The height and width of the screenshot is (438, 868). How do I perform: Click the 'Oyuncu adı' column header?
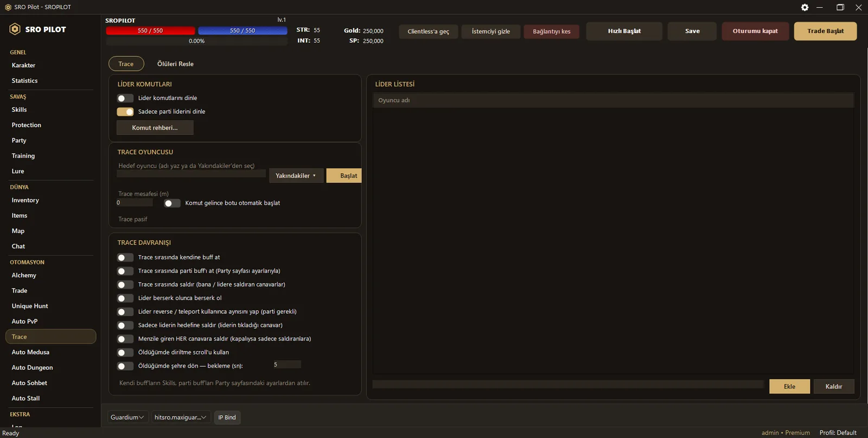click(613, 100)
